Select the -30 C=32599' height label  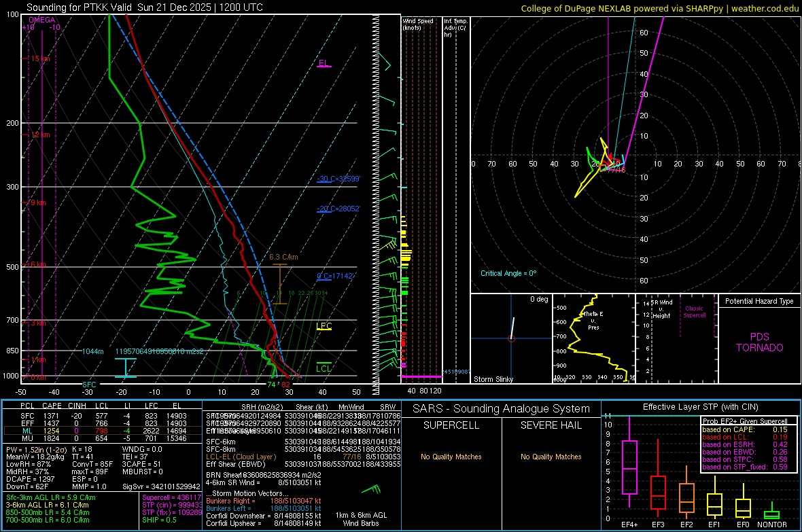tap(338, 179)
